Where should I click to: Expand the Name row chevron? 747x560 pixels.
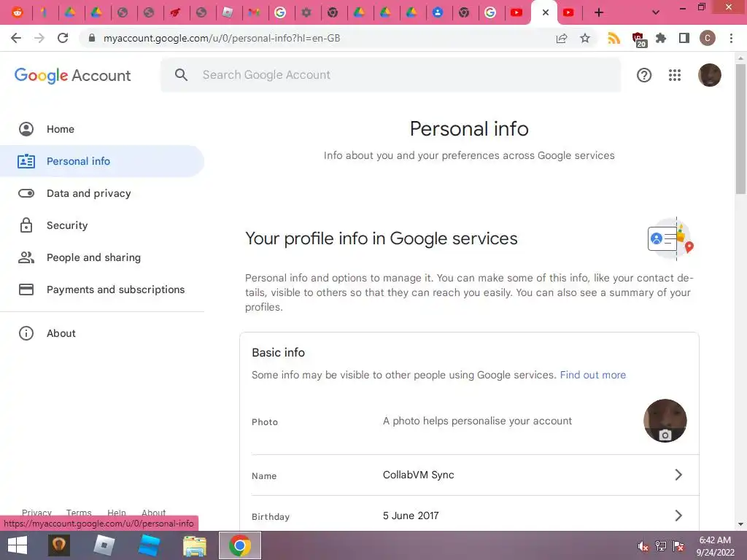[x=678, y=475]
